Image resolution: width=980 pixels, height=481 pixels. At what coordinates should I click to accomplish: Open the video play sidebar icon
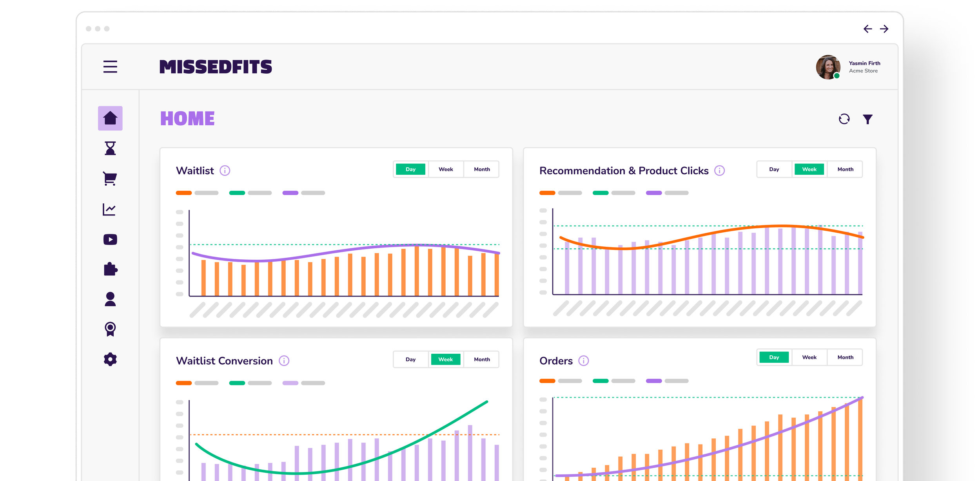pyautogui.click(x=110, y=239)
